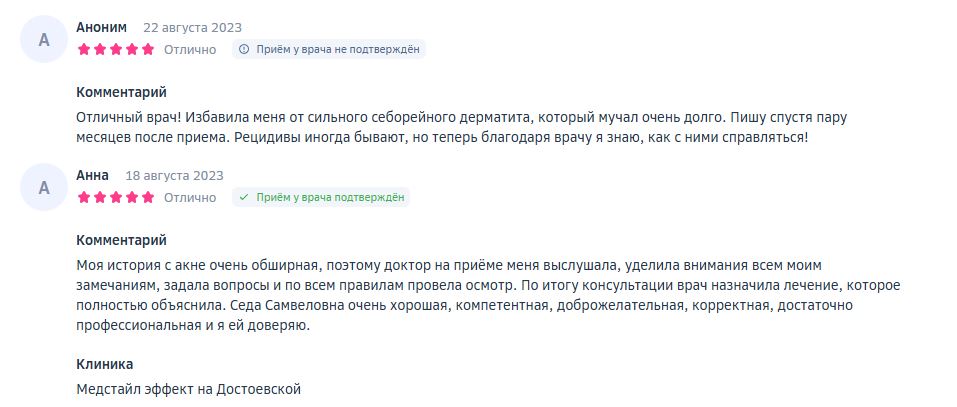
Task: Click fifth star in Аноним's rating
Action: point(148,49)
